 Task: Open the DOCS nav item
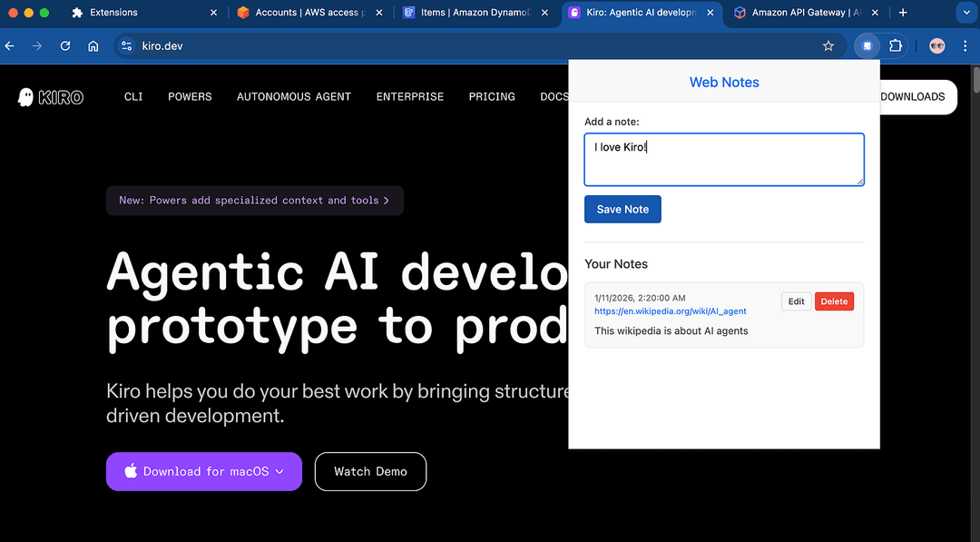tap(554, 97)
